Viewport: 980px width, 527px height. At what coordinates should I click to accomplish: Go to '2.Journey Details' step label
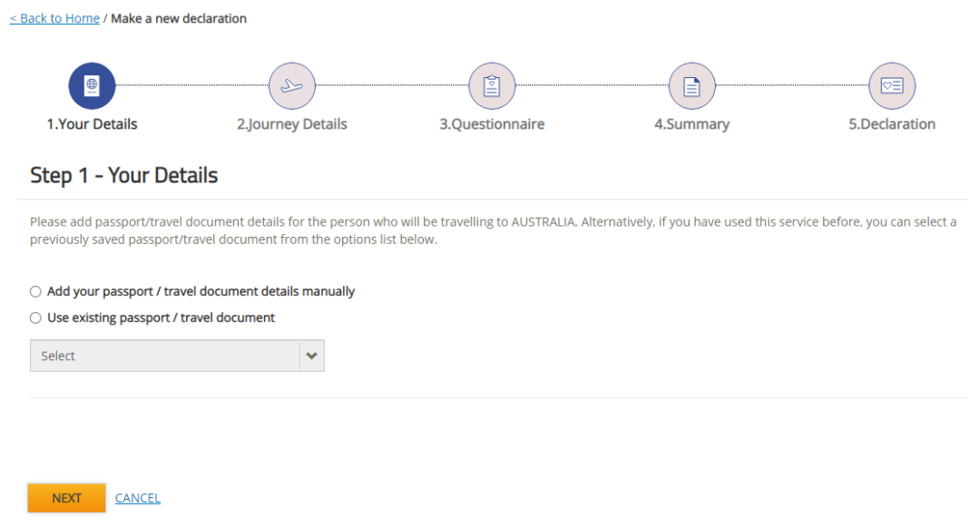coord(292,124)
